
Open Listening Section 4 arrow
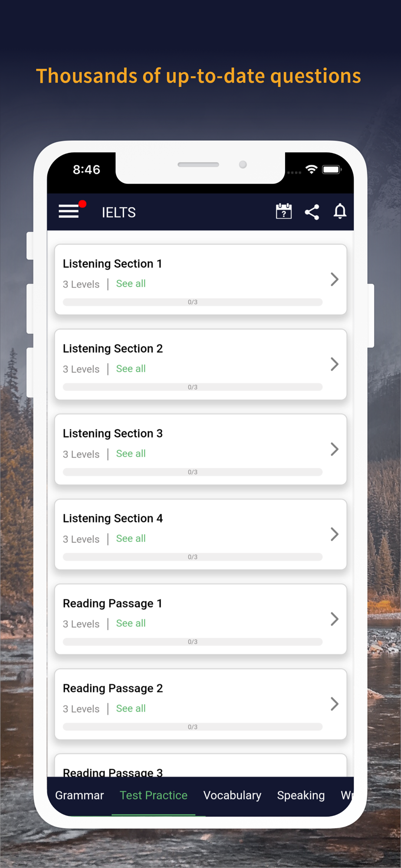pyautogui.click(x=334, y=534)
